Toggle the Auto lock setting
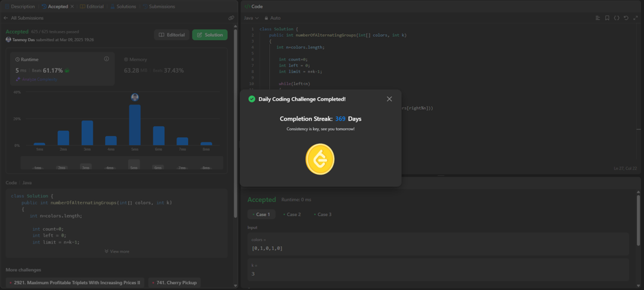644x290 pixels. point(272,18)
